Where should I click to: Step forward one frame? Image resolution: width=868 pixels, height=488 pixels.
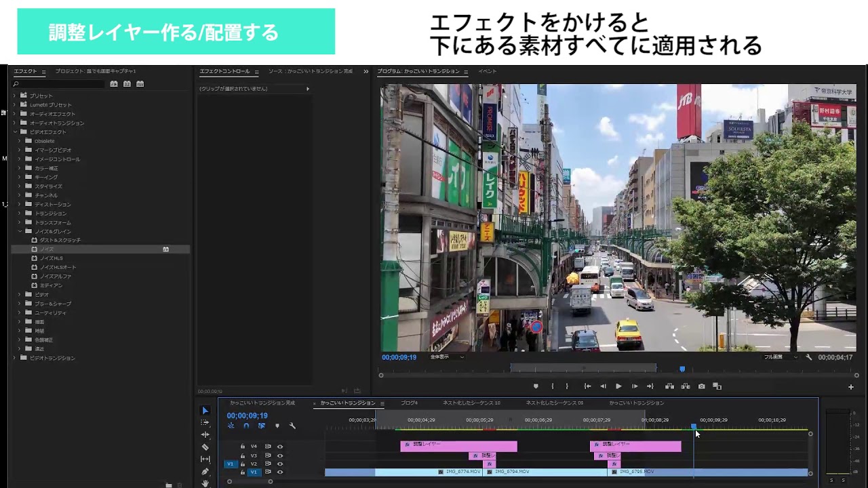635,386
